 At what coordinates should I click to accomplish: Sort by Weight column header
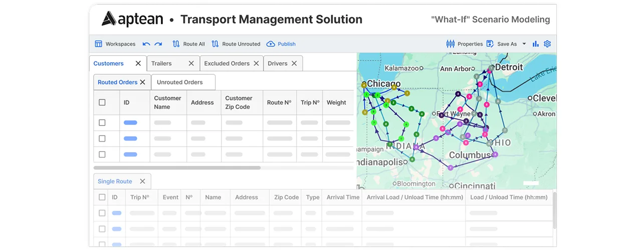pyautogui.click(x=336, y=102)
